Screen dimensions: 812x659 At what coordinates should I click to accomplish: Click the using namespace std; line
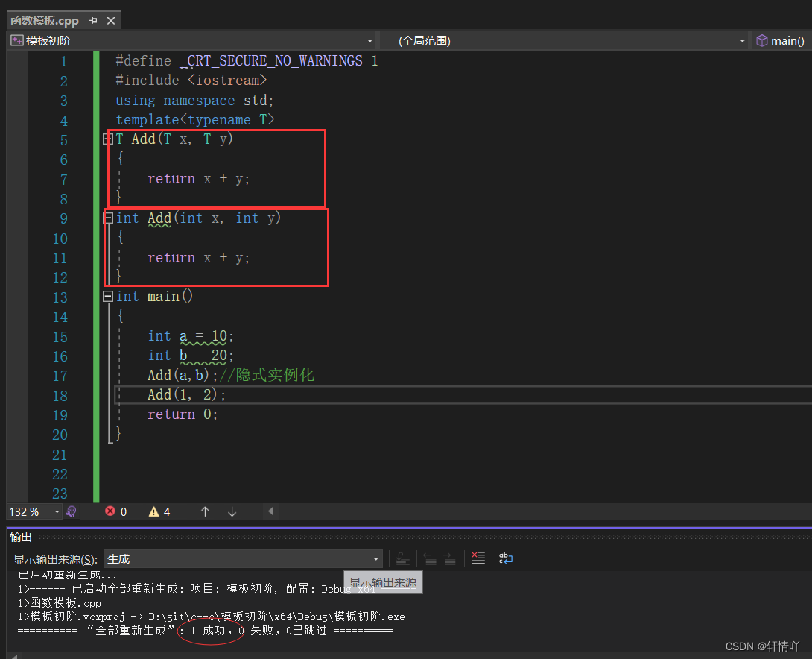pyautogui.click(x=194, y=101)
